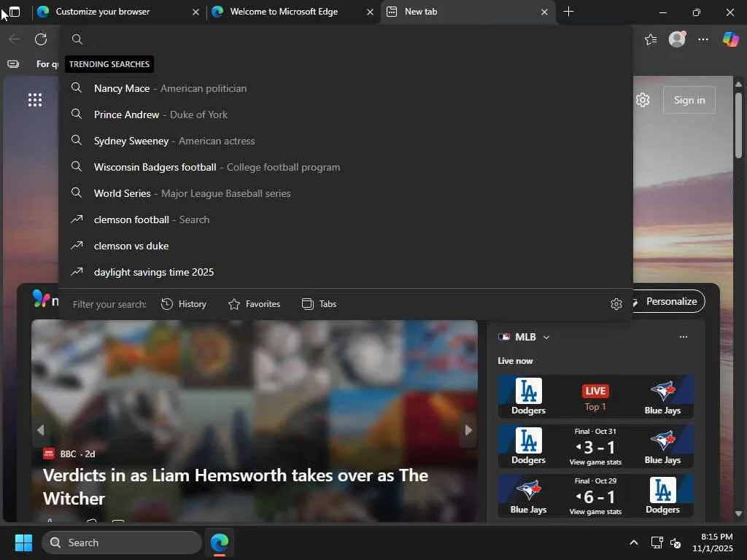Open the apps grid launcher
The height and width of the screenshot is (560, 747).
click(35, 99)
